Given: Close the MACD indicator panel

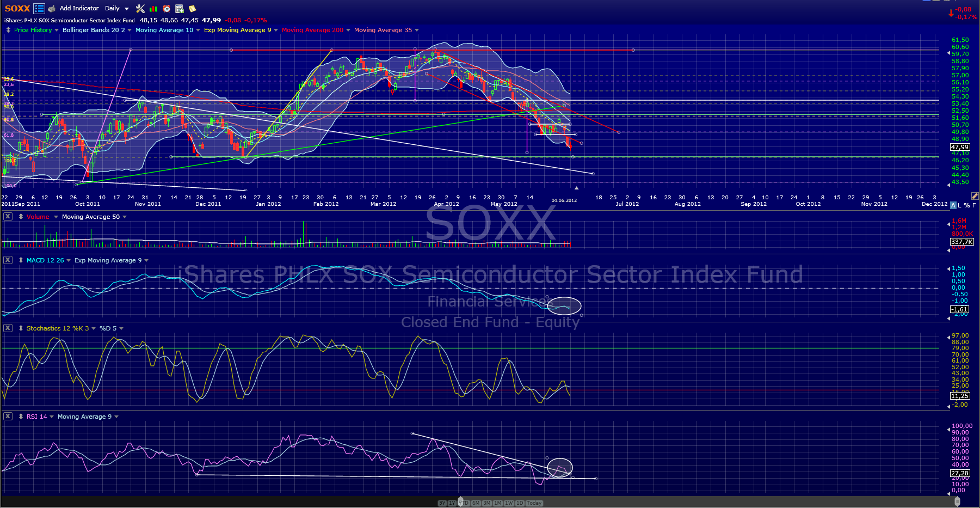Looking at the screenshot, I should tap(8, 260).
